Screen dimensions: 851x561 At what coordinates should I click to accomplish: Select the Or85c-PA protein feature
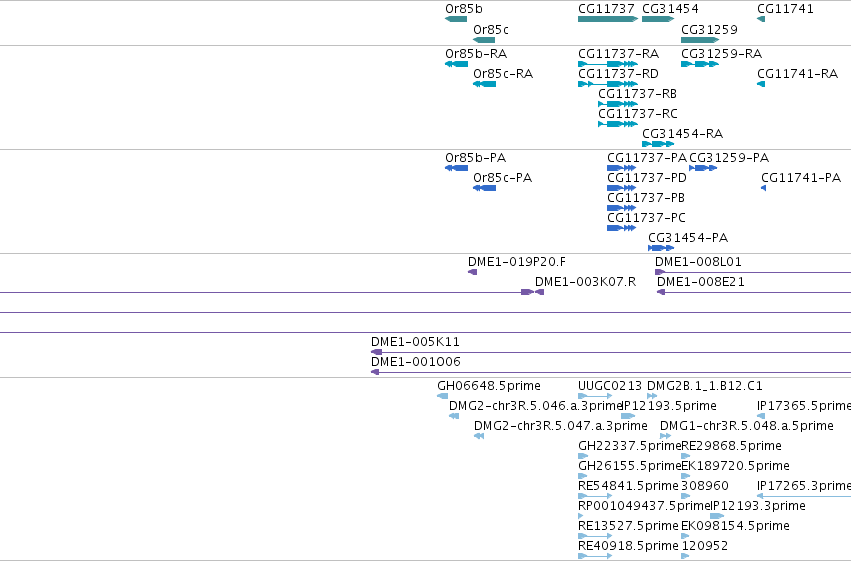485,188
